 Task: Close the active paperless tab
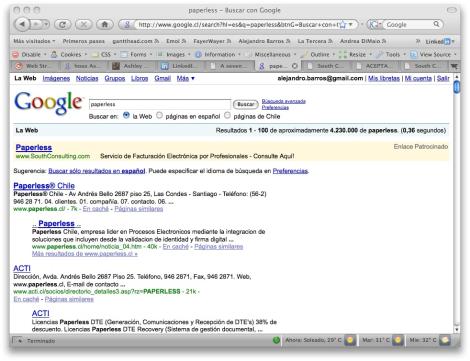[295, 66]
